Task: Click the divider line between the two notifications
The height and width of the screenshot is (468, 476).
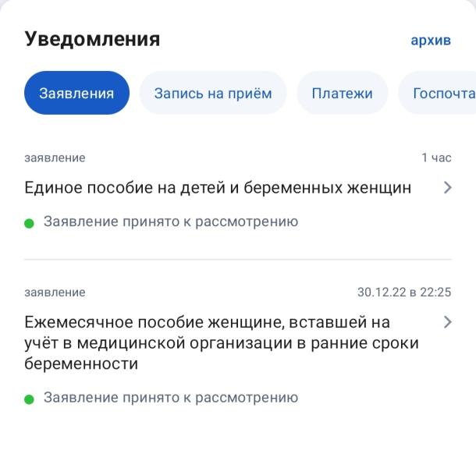Action: 238,259
